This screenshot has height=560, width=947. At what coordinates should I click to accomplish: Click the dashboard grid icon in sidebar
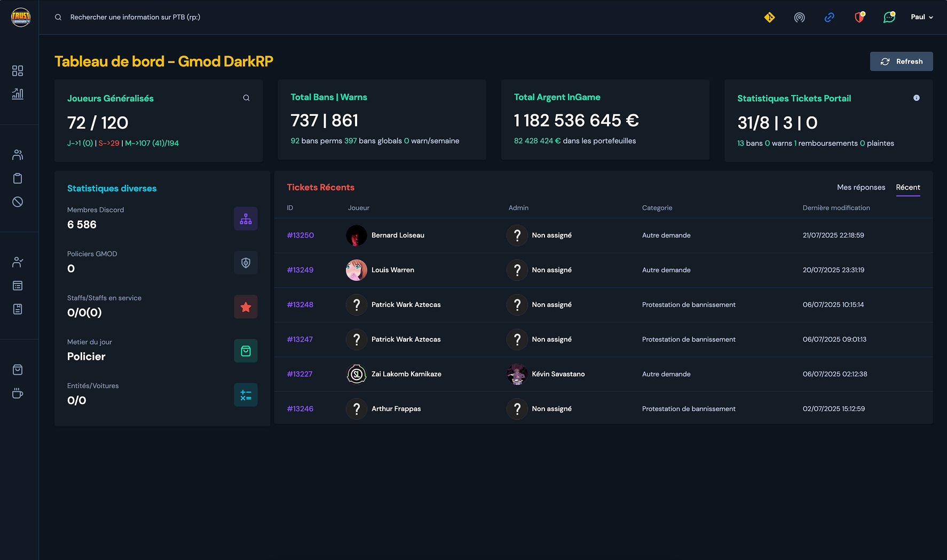[x=18, y=70]
